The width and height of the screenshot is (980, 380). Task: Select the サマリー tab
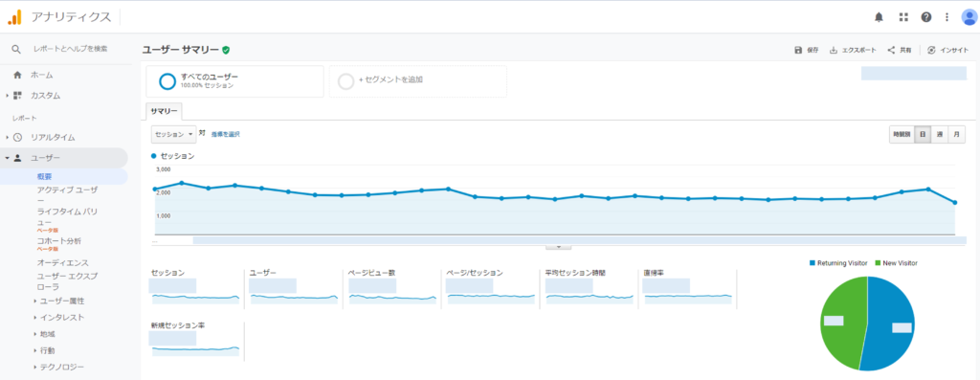(164, 111)
